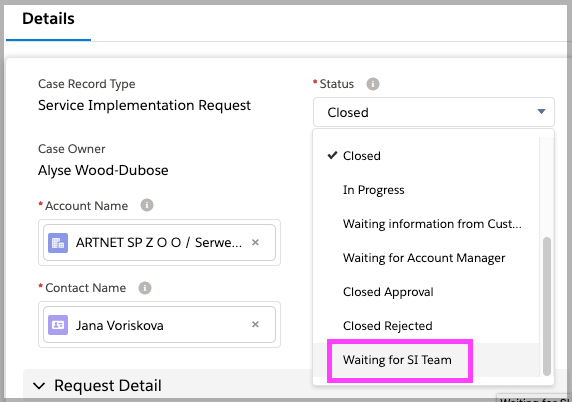
Task: Switch to the Details tab
Action: pyautogui.click(x=48, y=19)
